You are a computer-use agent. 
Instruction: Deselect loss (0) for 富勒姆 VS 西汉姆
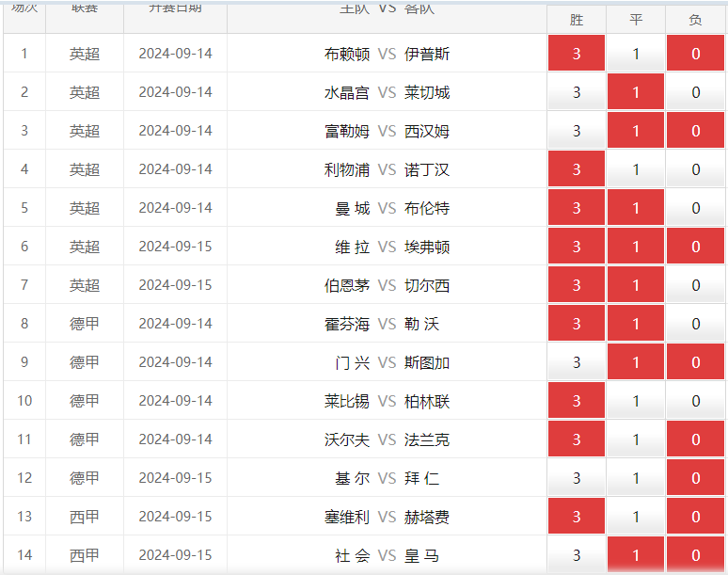pos(695,130)
